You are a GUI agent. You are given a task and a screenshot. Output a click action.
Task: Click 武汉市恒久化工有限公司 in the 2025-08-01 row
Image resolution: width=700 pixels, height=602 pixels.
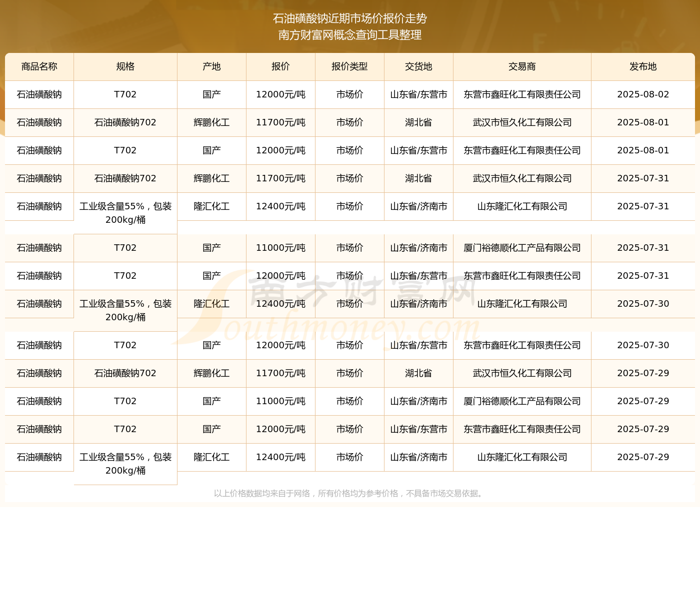[522, 122]
